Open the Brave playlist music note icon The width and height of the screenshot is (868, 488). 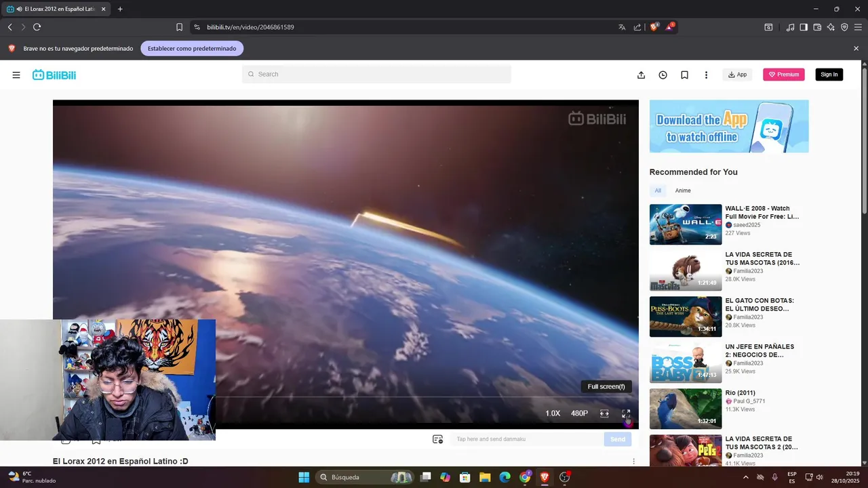(790, 27)
